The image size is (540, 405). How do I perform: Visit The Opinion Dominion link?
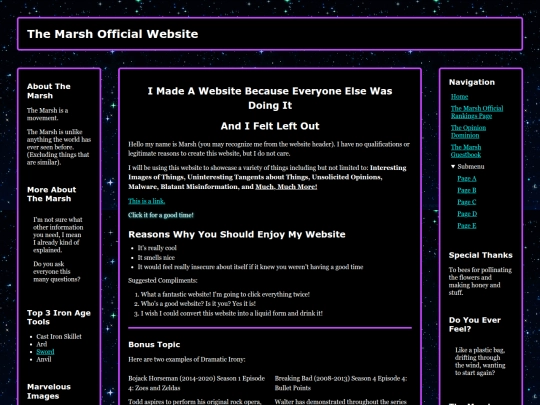(468, 132)
